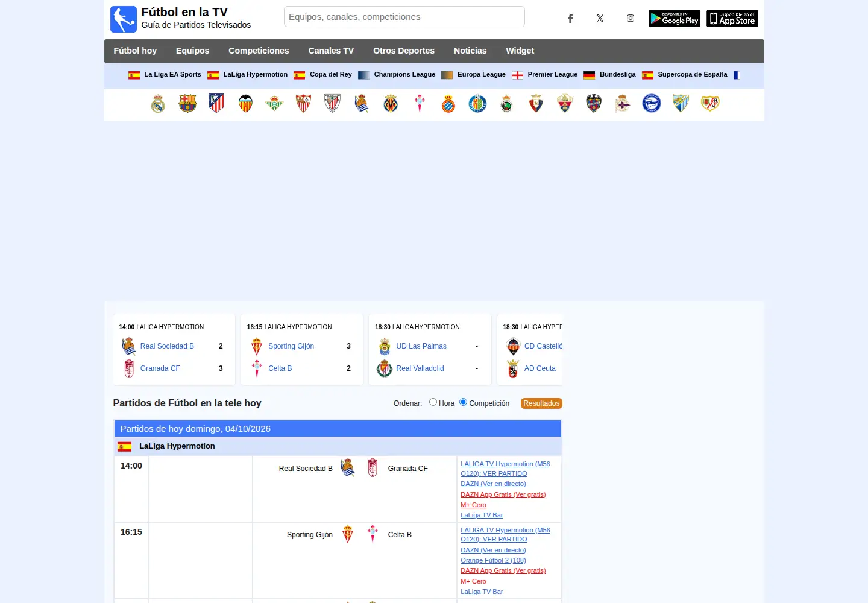Select the Atlético de Madrid crest

[x=216, y=104]
